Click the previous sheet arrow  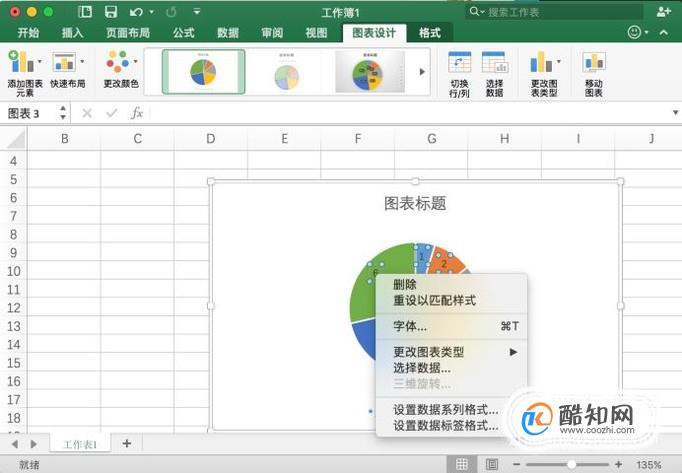[x=15, y=444]
